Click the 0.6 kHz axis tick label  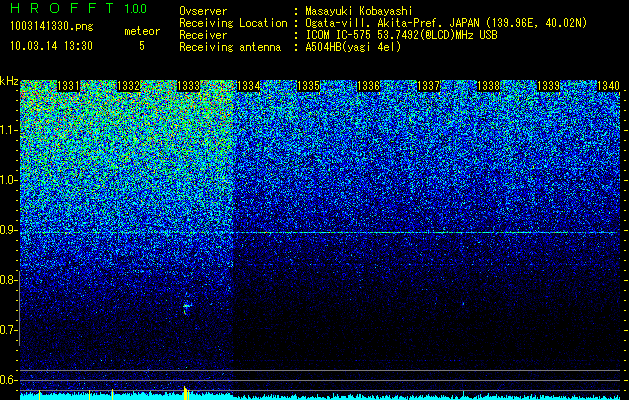[x=8, y=380]
